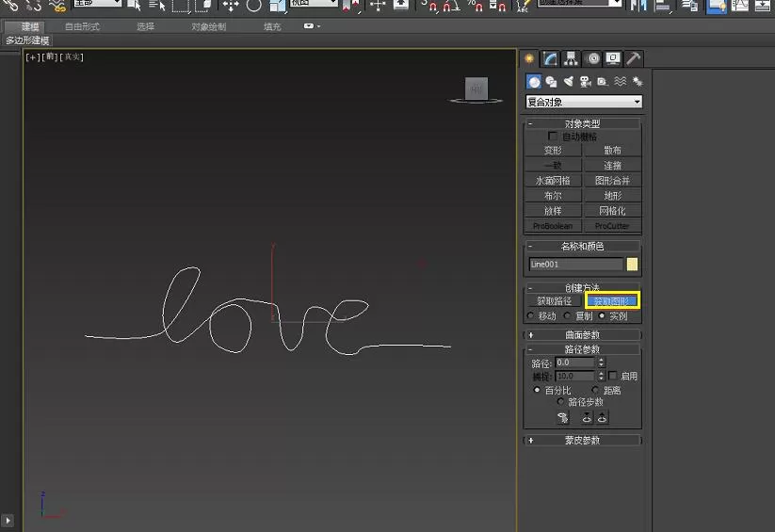Select the Cameras category icon
The image size is (775, 532).
point(586,82)
